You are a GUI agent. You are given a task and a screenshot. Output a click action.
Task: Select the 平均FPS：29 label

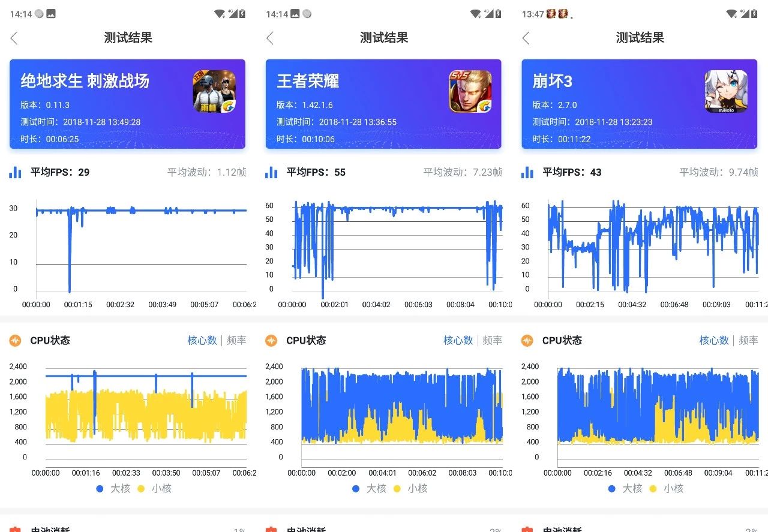click(60, 173)
